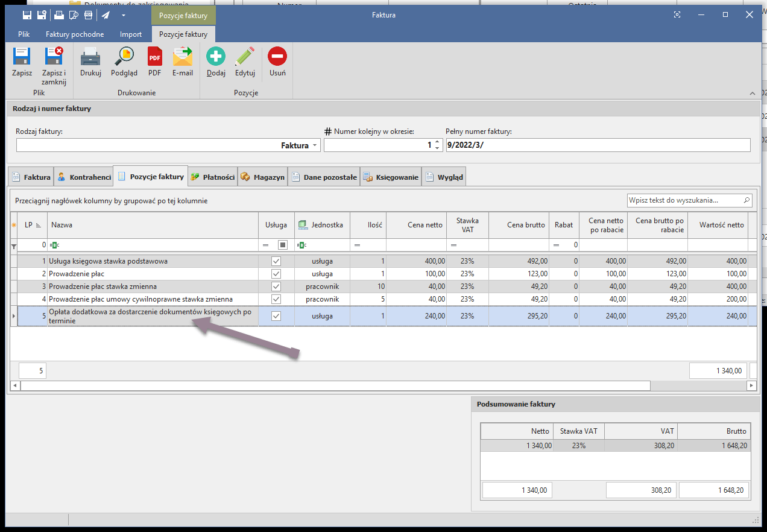767x532 pixels.
Task: Click Zapisz i zamknij icon
Action: 54,57
